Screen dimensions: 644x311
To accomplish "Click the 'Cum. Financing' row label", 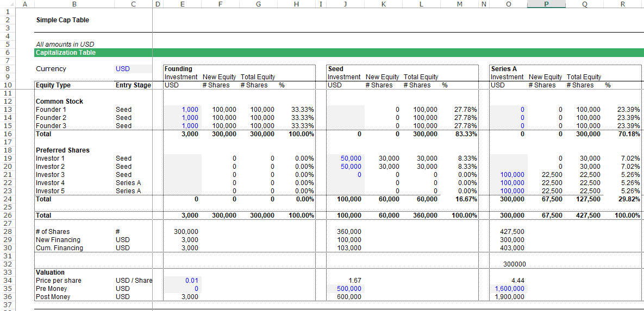I will click(59, 248).
